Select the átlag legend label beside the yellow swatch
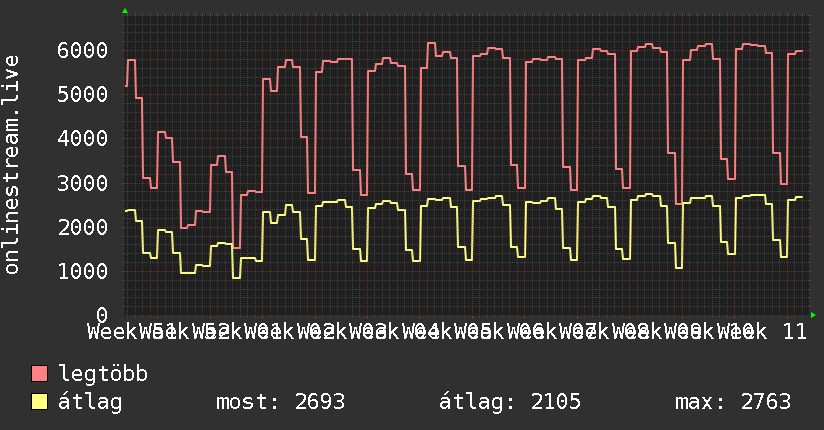Screen dimensions: 824x430 90,402
